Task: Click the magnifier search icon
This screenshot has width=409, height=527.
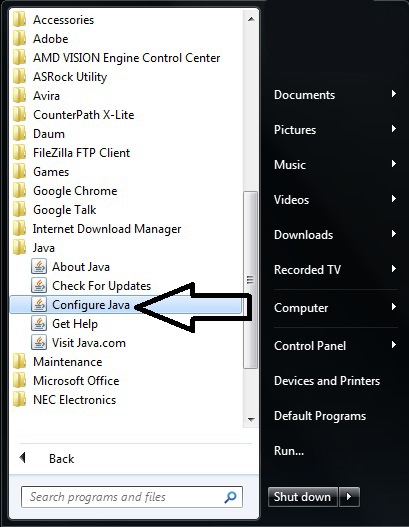Action: [x=231, y=497]
